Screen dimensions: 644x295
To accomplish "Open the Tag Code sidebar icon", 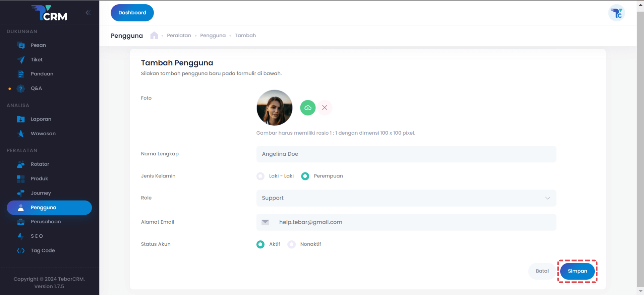I will pyautogui.click(x=21, y=250).
